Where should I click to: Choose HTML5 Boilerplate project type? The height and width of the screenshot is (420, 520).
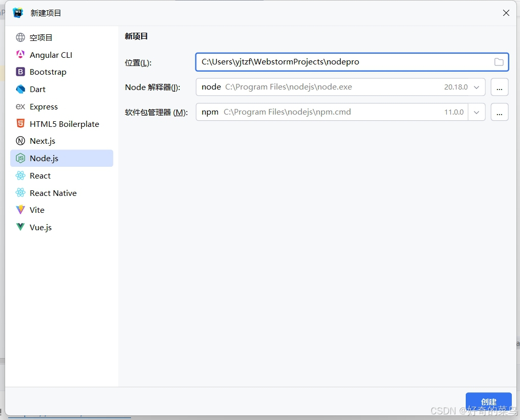pos(62,124)
